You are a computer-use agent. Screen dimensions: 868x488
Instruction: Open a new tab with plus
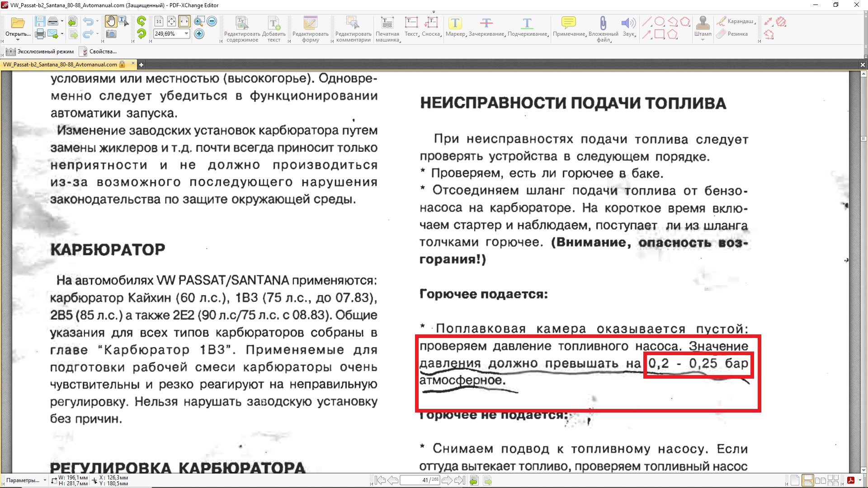(x=141, y=65)
